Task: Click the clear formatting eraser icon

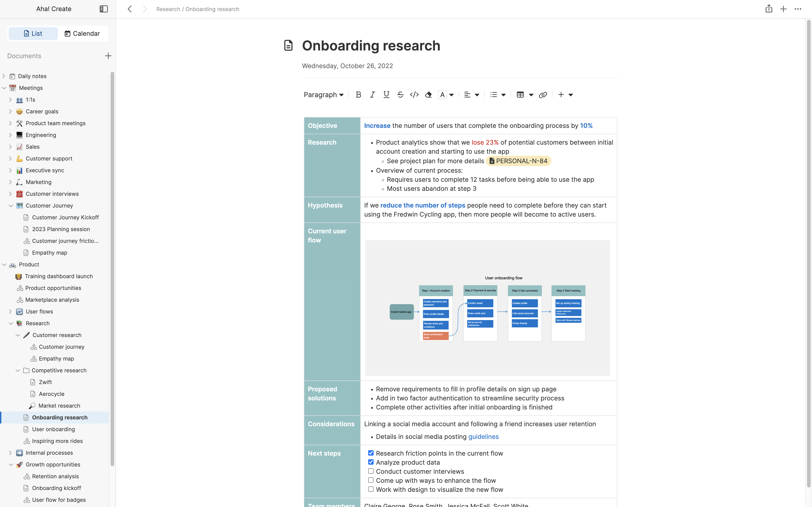Action: click(x=428, y=95)
